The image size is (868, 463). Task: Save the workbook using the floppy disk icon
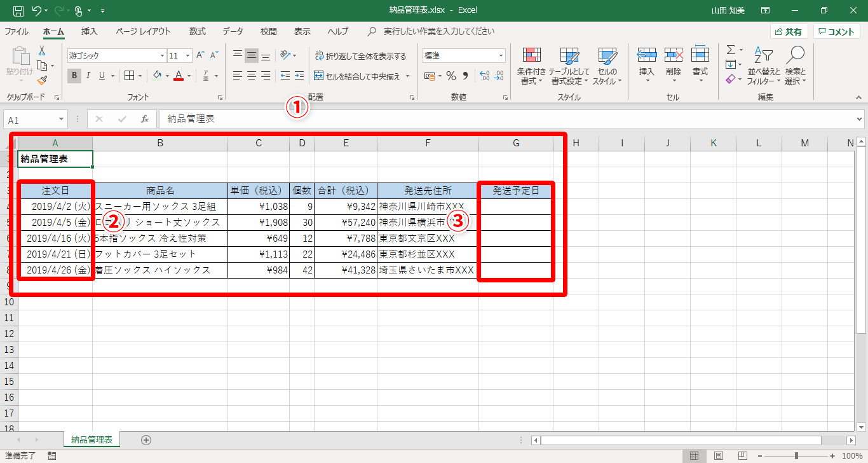[18, 10]
